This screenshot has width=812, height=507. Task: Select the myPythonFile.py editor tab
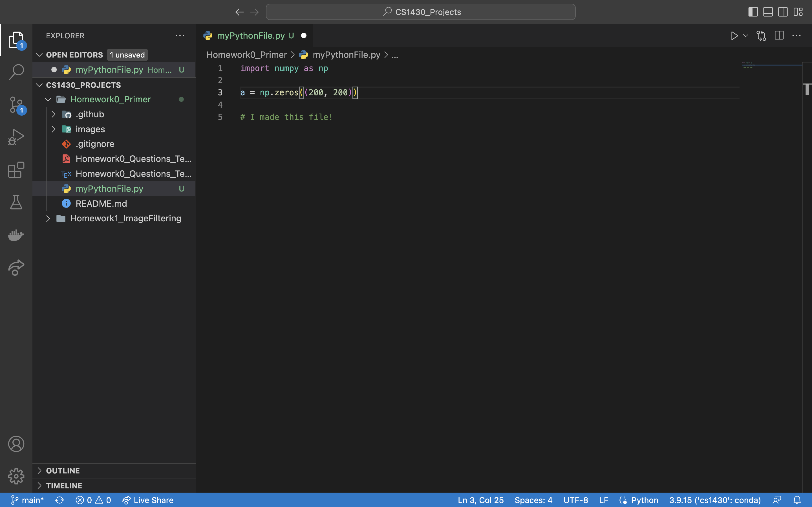click(251, 36)
